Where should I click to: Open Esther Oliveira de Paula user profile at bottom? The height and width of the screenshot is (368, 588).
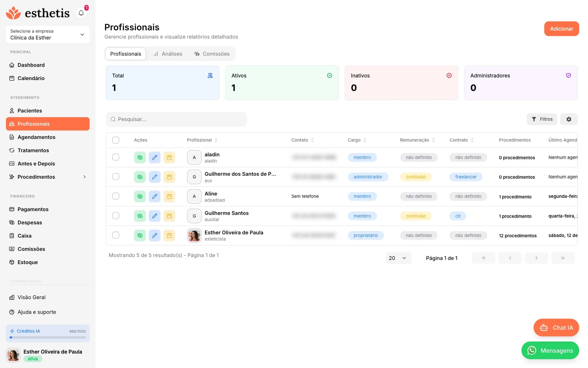pos(48,355)
